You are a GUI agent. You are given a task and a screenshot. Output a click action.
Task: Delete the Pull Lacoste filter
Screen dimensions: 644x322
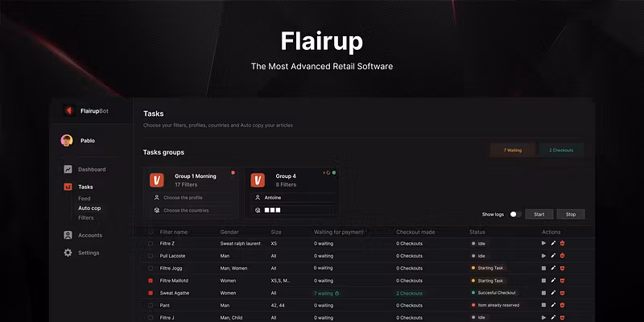pos(562,255)
